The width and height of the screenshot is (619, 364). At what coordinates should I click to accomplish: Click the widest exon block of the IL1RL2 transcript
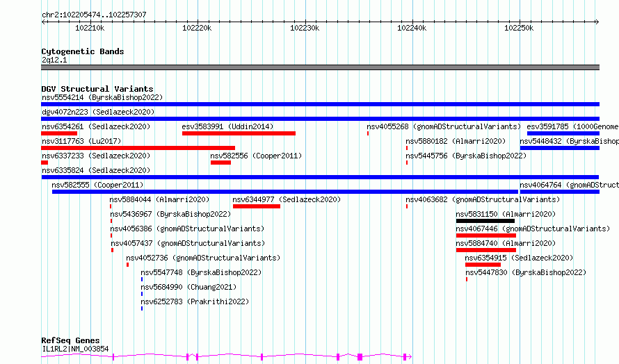360,357
